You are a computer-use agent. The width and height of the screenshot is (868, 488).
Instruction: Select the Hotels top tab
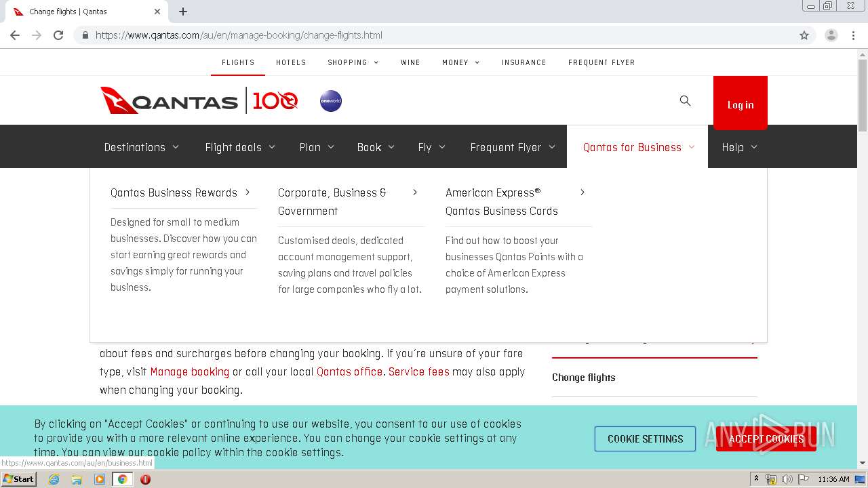point(291,62)
